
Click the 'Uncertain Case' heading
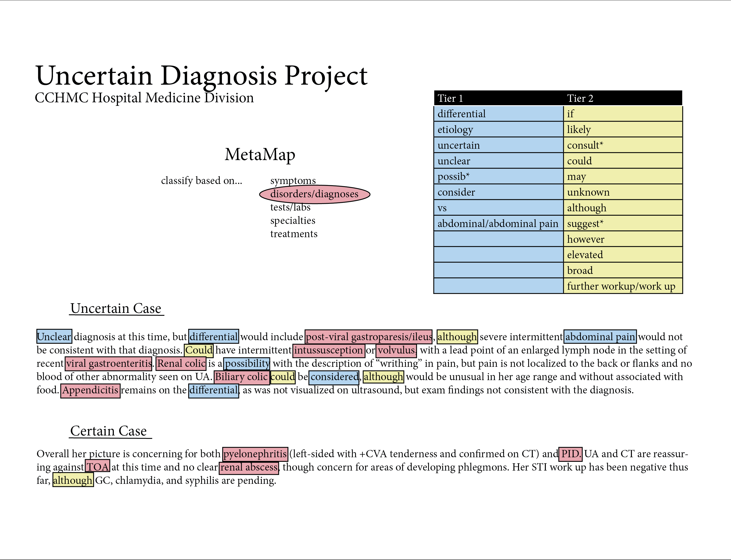coord(116,308)
